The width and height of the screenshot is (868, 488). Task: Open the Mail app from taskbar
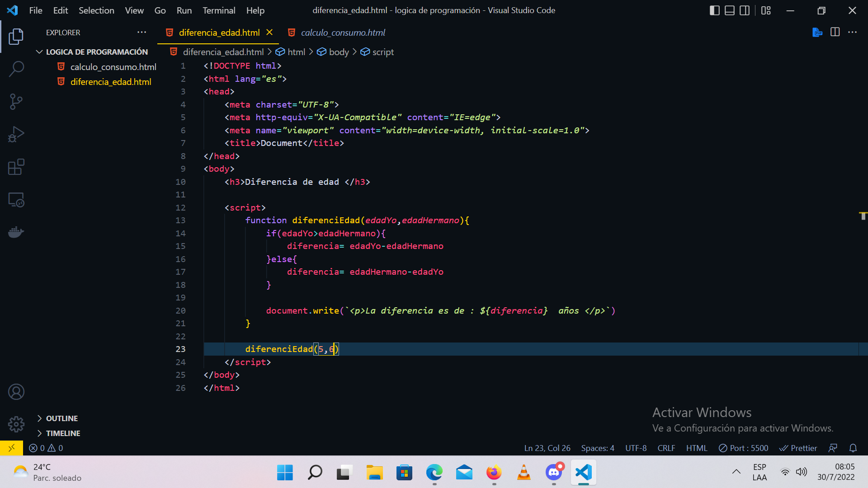(464, 473)
